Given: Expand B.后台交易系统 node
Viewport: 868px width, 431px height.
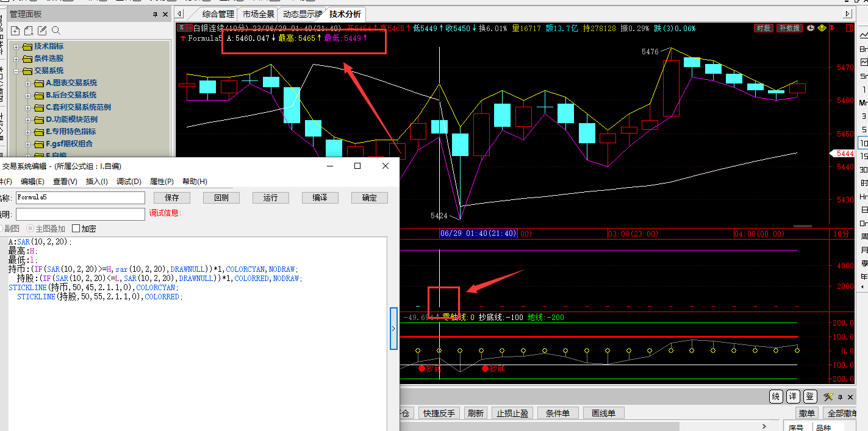Looking at the screenshot, I should point(28,95).
